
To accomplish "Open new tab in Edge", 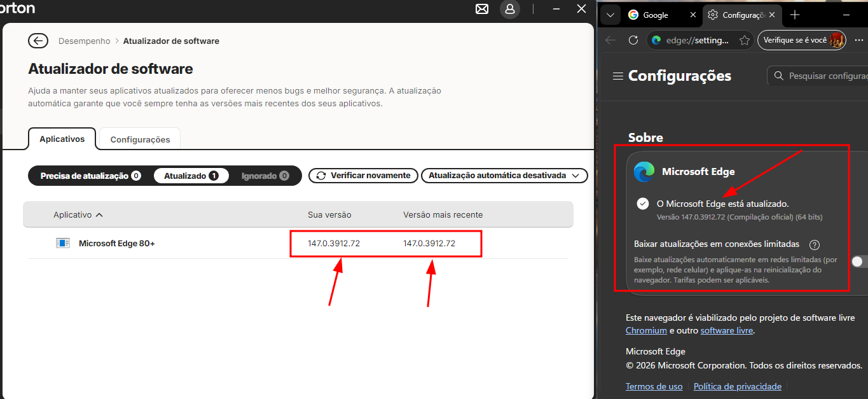I will (795, 15).
